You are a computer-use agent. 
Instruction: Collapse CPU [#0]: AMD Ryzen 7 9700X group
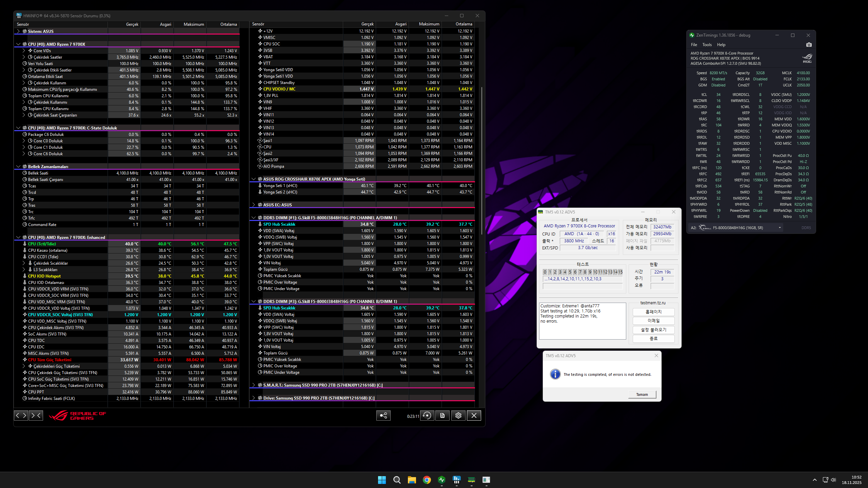pos(18,44)
